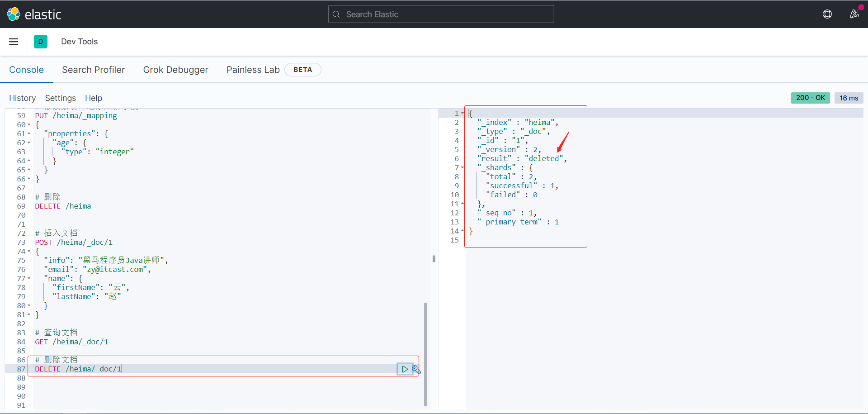This screenshot has width=868, height=414.
Task: Toggle the fold marker at response line 11
Action: click(462, 204)
